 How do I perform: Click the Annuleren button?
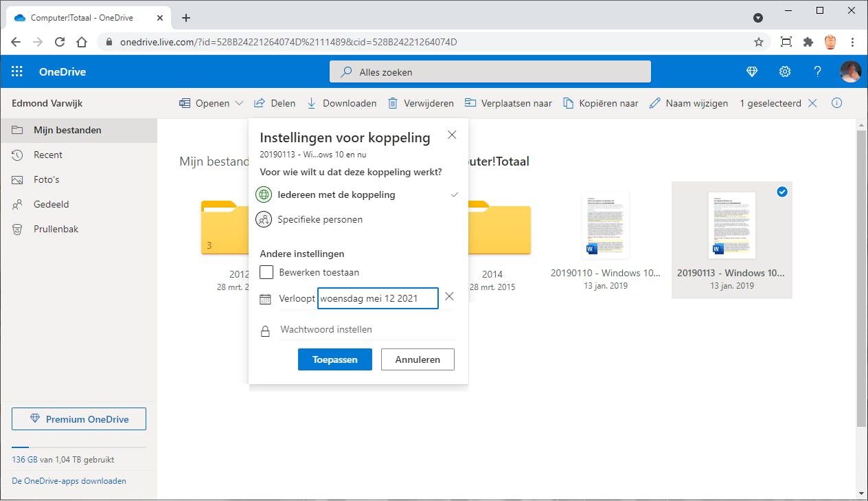(418, 359)
